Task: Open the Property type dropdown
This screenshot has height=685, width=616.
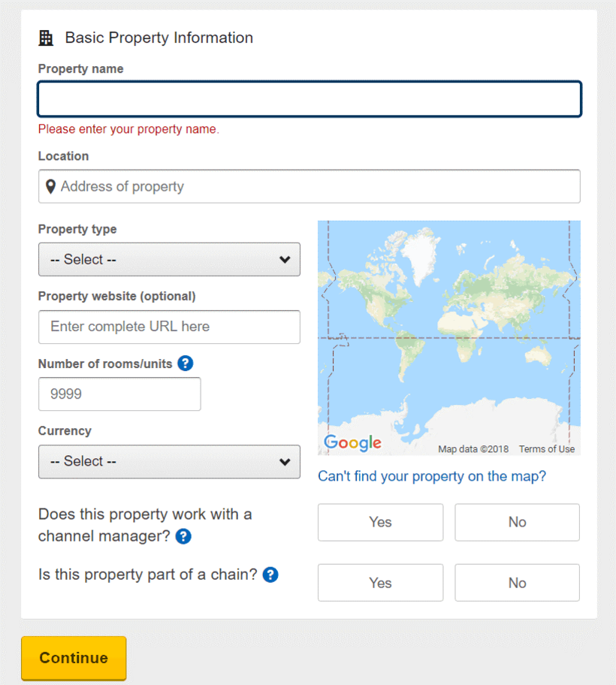Action: (169, 259)
